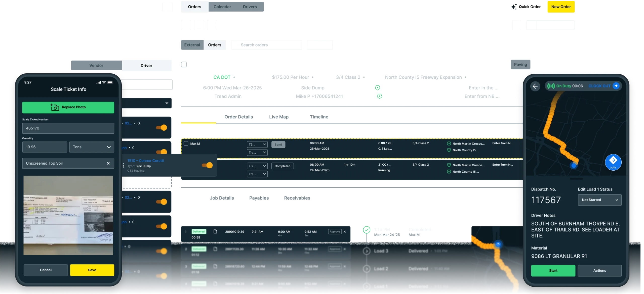Tap the camera icon on Replace Photo
Image resolution: width=644 pixels, height=294 pixels.
tap(55, 107)
